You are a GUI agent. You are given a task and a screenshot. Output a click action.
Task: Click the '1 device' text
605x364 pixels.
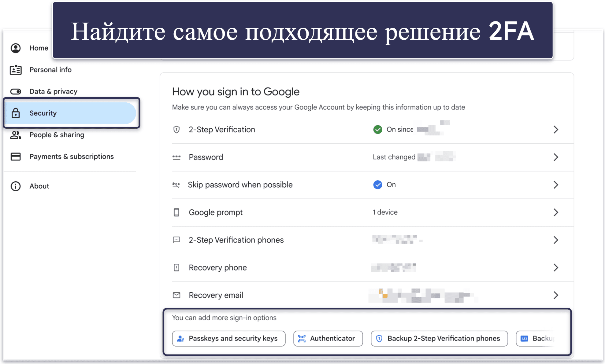(385, 212)
